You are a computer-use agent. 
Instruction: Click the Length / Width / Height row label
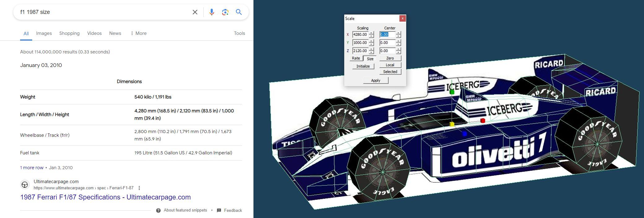click(45, 115)
